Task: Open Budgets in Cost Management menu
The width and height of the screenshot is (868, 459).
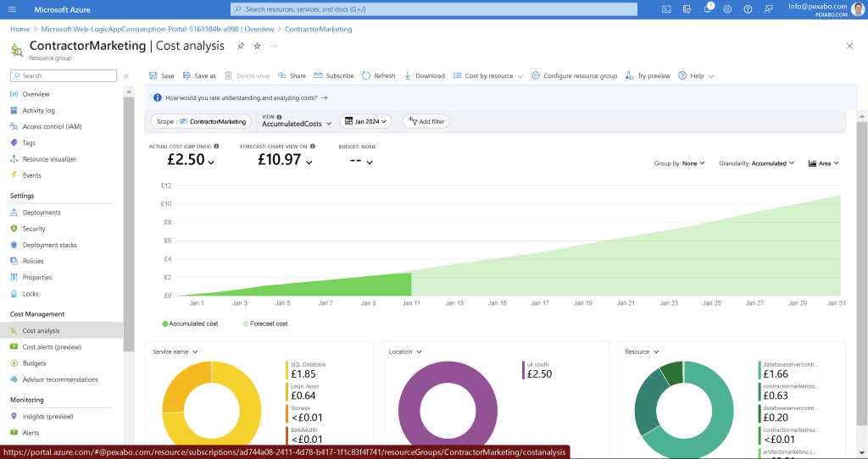Action: tap(34, 363)
